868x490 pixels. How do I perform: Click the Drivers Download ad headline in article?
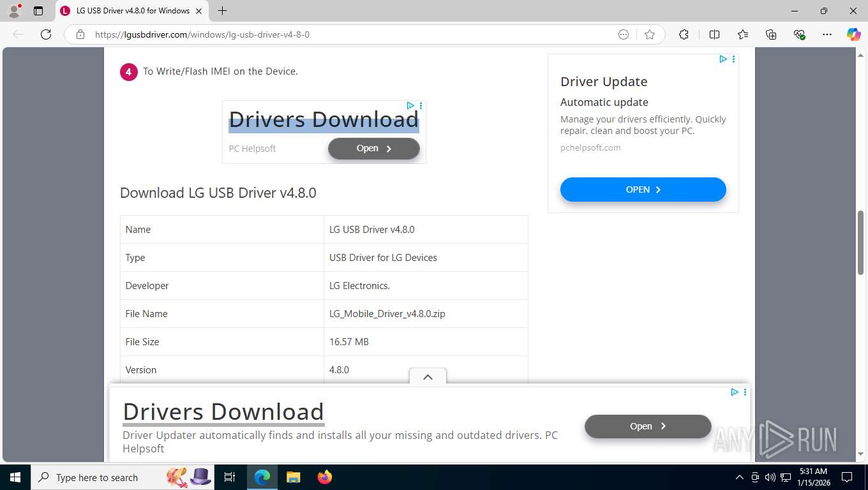click(x=324, y=119)
